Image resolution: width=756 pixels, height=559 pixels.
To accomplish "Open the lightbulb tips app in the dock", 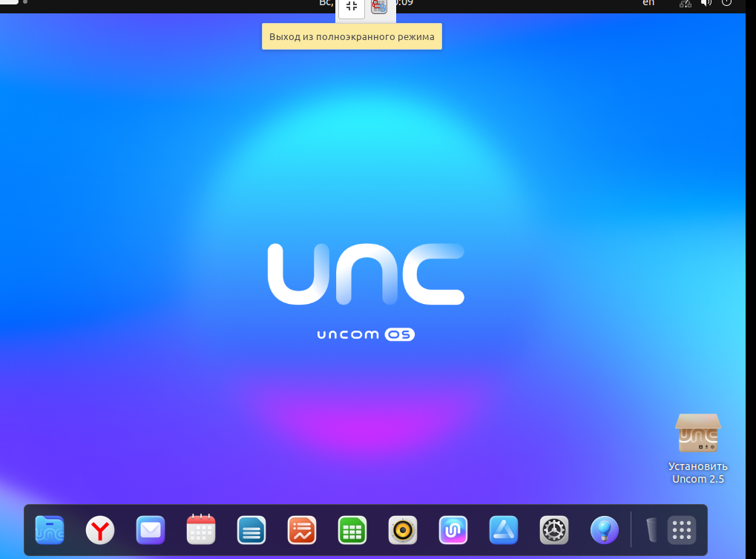I will pos(604,530).
